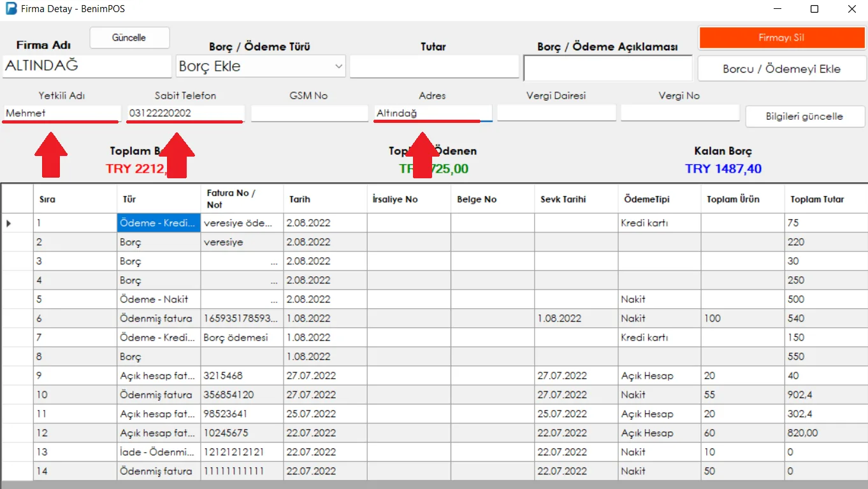Click the Vergi Dairesi input field
This screenshot has height=489, width=868.
click(x=556, y=113)
